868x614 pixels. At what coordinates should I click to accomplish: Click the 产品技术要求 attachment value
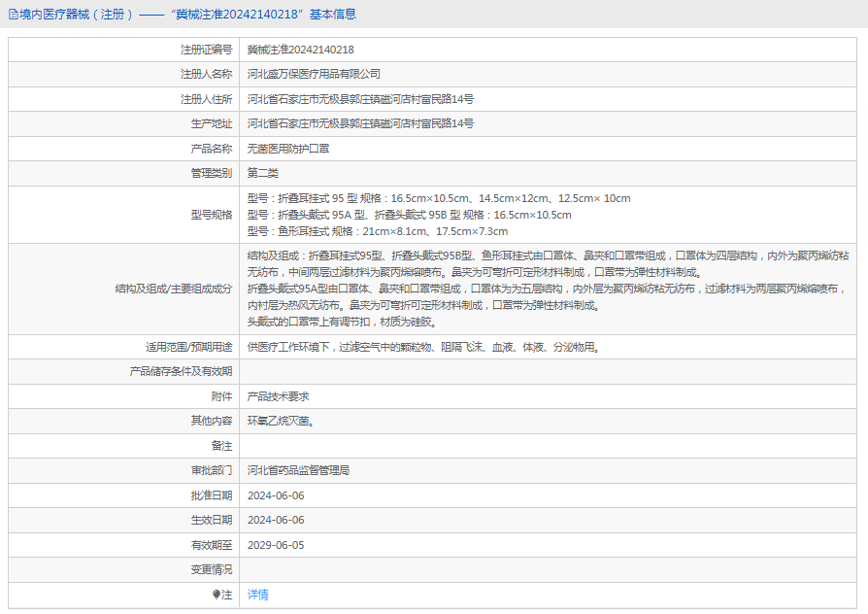279,396
